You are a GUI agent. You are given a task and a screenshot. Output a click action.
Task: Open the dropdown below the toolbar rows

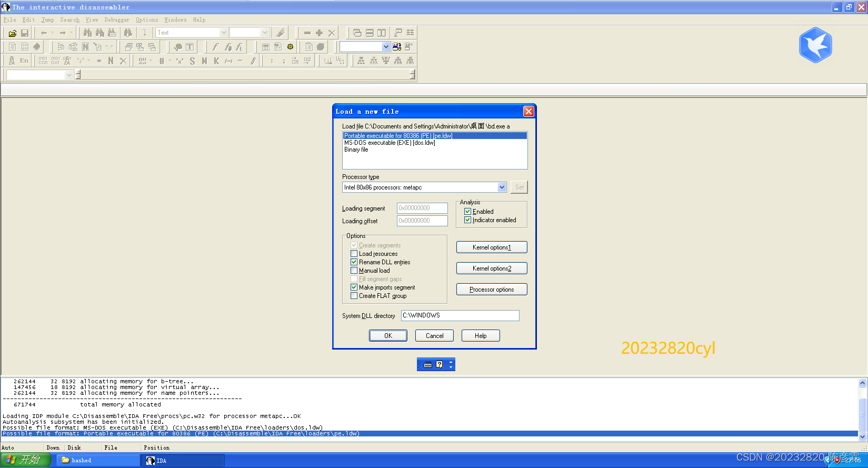pyautogui.click(x=69, y=75)
